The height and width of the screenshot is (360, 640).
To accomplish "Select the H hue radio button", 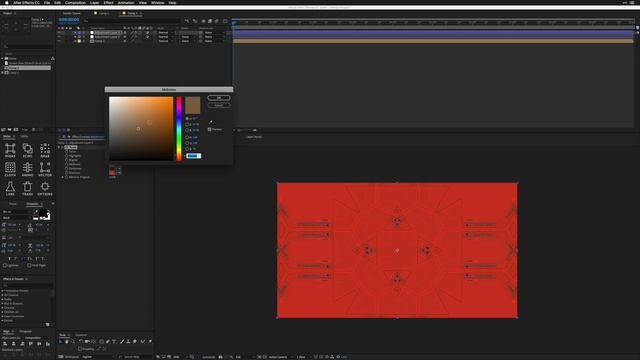I will click(187, 119).
